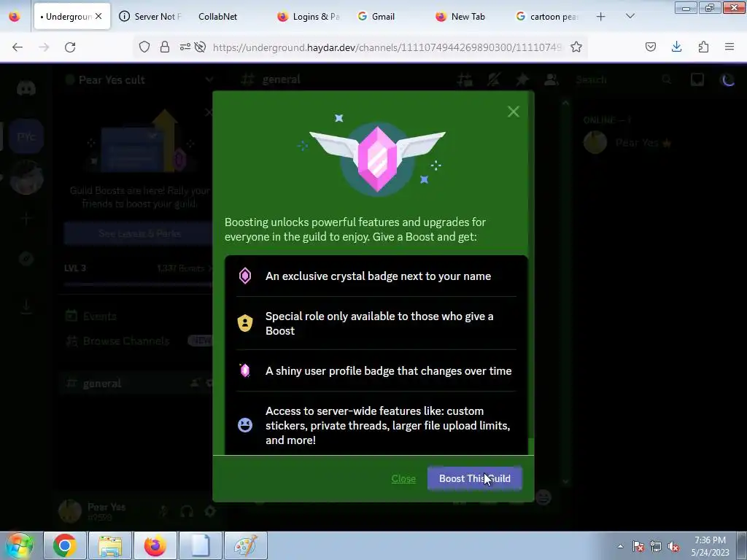Switch to the Server Not Found tab
This screenshot has width=747, height=560.
(151, 17)
